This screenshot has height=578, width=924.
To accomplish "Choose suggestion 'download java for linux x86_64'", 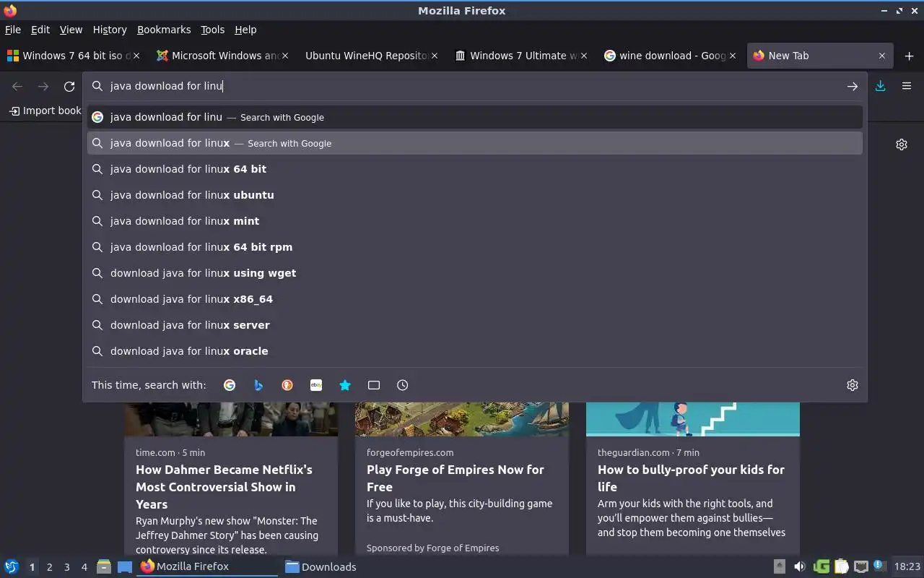I will pos(475,299).
